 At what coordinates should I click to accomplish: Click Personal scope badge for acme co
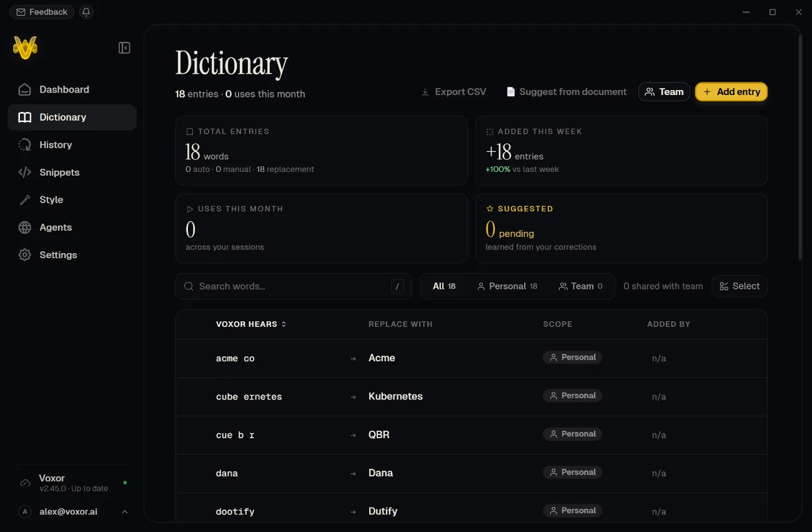point(572,358)
